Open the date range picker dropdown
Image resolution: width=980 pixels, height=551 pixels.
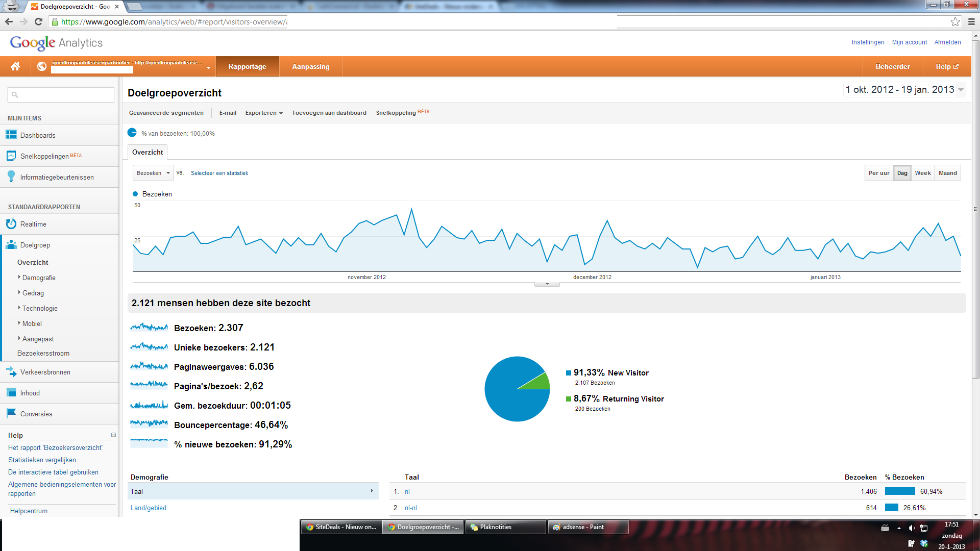tap(904, 90)
